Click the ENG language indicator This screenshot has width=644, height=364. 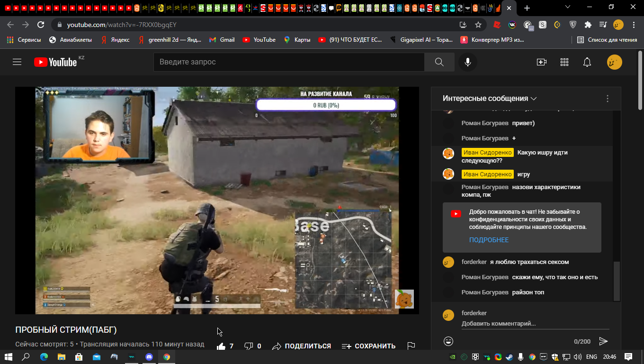591,357
